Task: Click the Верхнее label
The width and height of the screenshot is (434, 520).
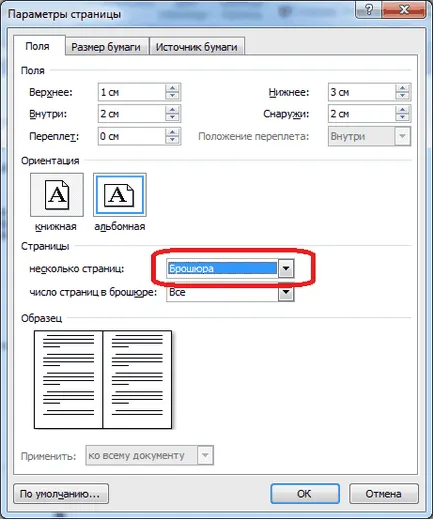Action: tap(51, 92)
